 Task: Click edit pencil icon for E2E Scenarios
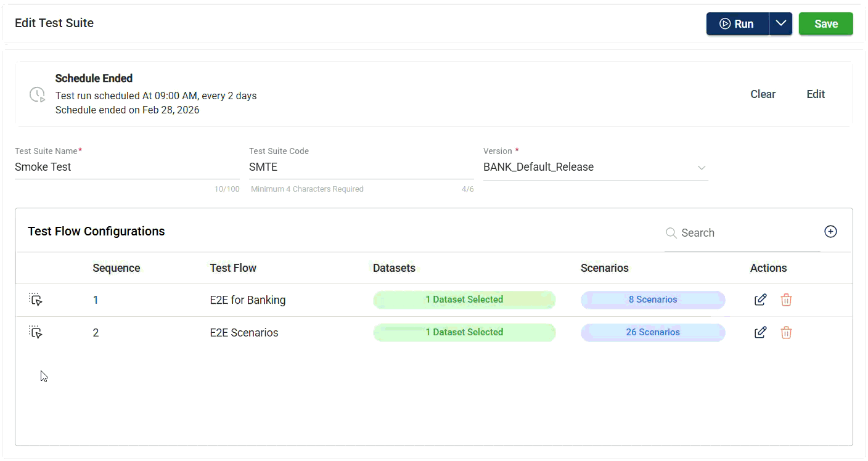761,332
